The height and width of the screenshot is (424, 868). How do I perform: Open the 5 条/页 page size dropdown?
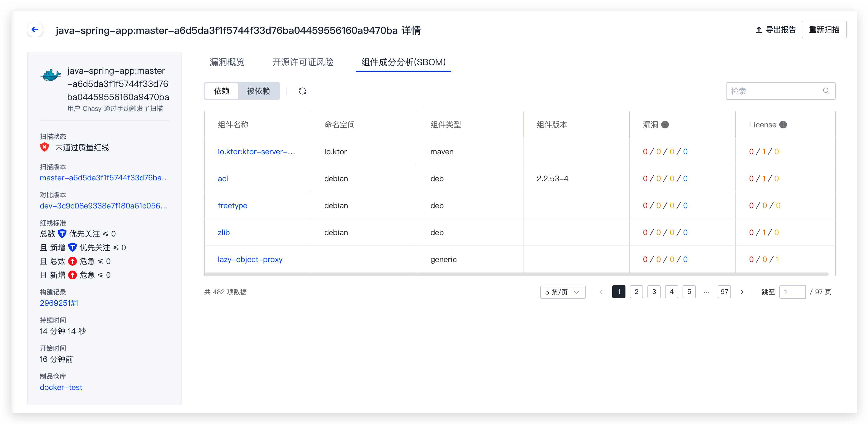pos(562,292)
